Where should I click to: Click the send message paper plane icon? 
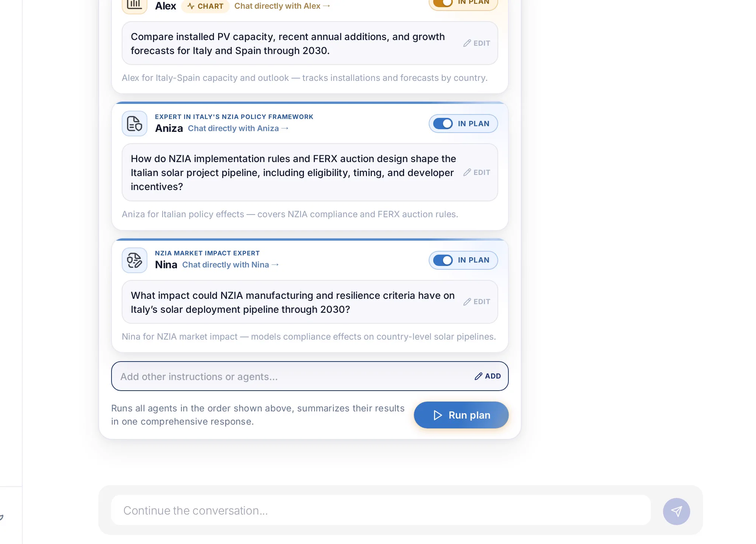pyautogui.click(x=676, y=511)
